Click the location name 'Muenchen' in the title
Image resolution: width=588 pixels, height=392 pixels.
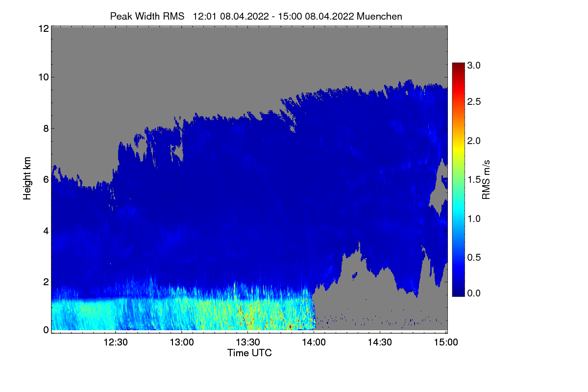coord(380,16)
